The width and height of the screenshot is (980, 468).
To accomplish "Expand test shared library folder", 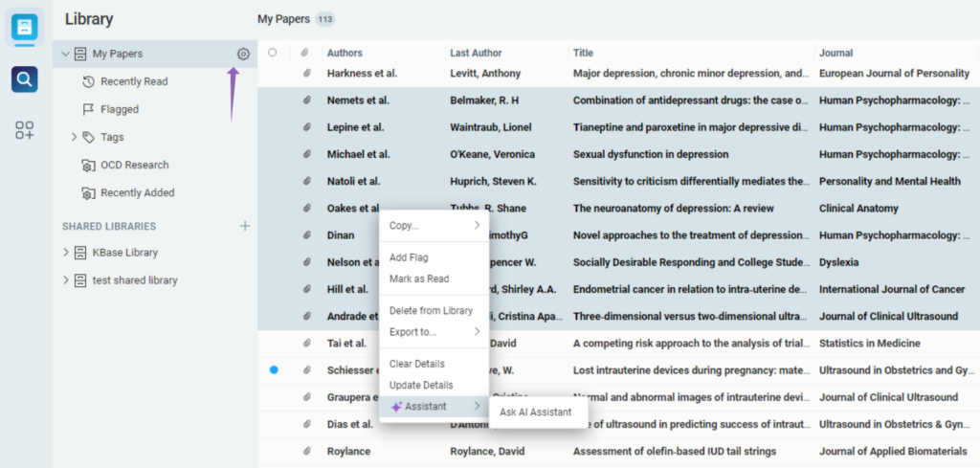I will (65, 280).
